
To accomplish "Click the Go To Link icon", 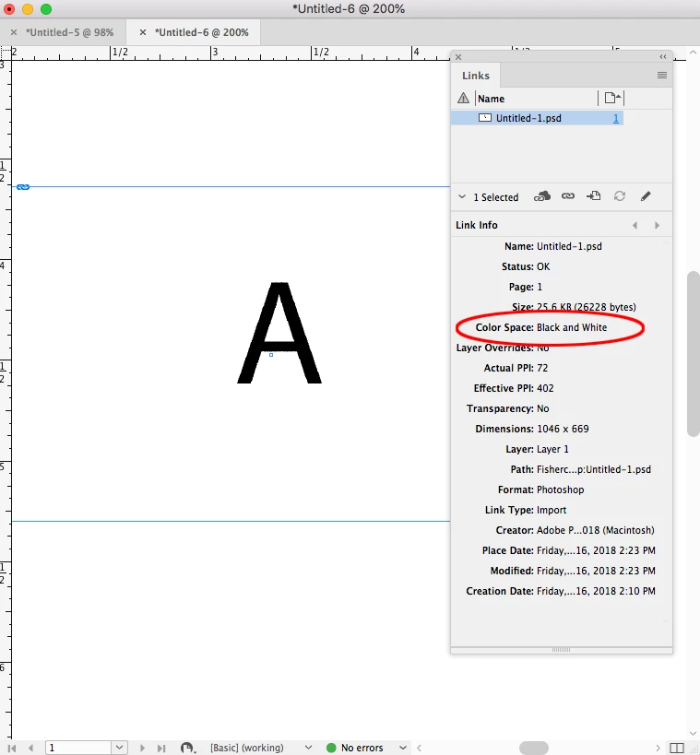I will point(594,195).
